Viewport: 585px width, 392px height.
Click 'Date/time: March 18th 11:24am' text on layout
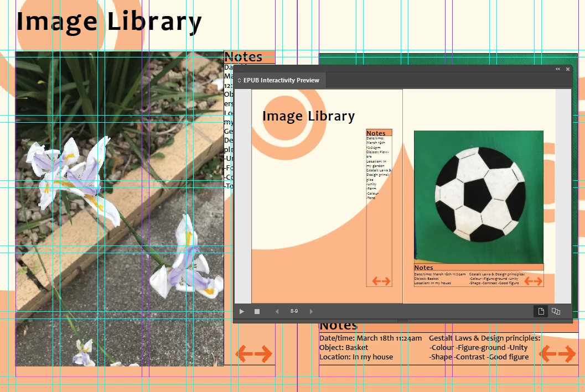(x=370, y=338)
